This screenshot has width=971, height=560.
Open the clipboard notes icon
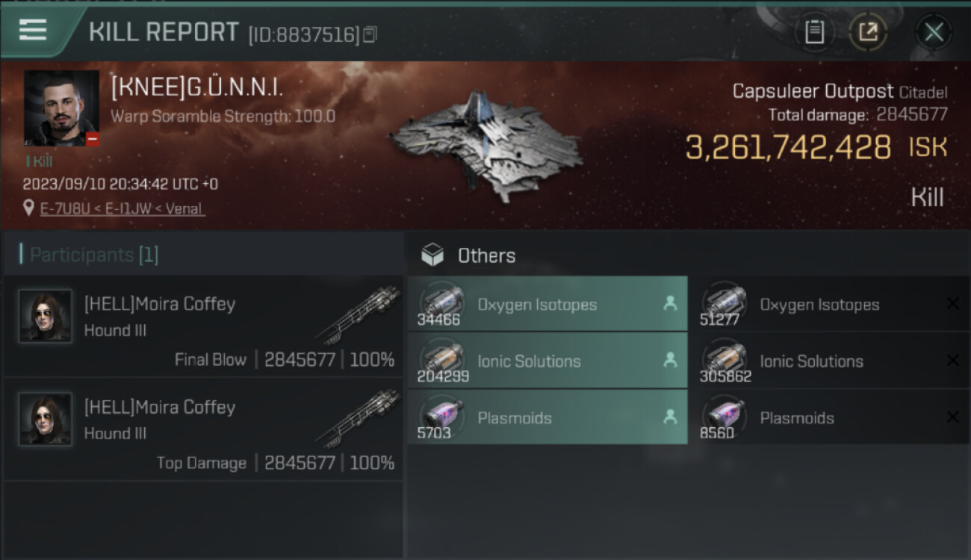(x=814, y=32)
